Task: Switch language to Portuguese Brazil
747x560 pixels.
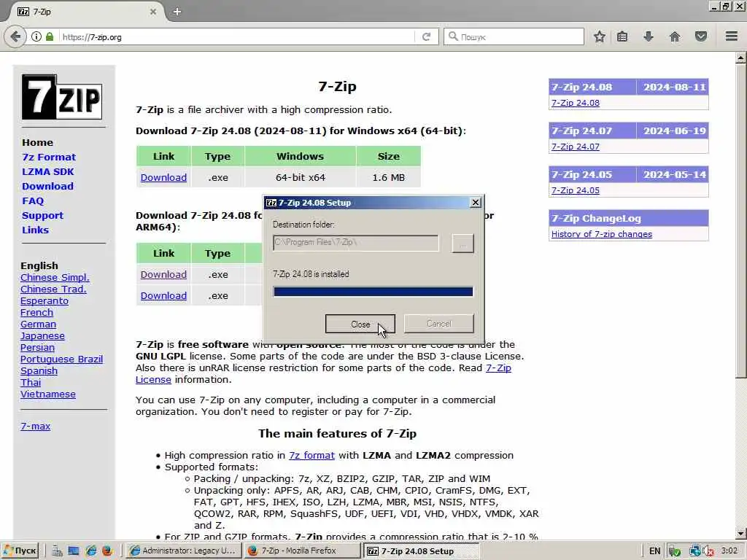Action: (61, 359)
